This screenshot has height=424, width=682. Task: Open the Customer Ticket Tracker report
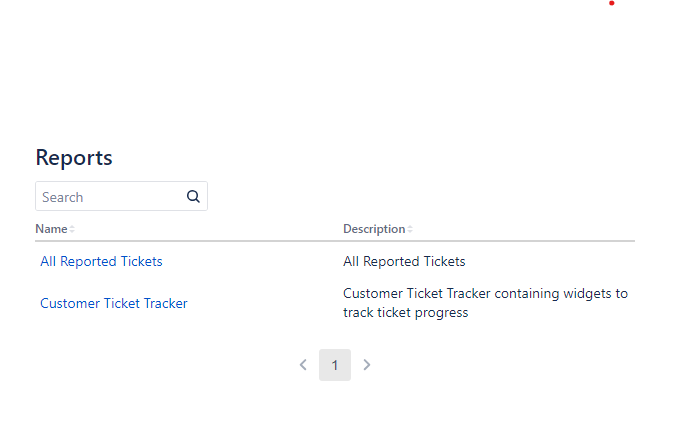point(114,303)
